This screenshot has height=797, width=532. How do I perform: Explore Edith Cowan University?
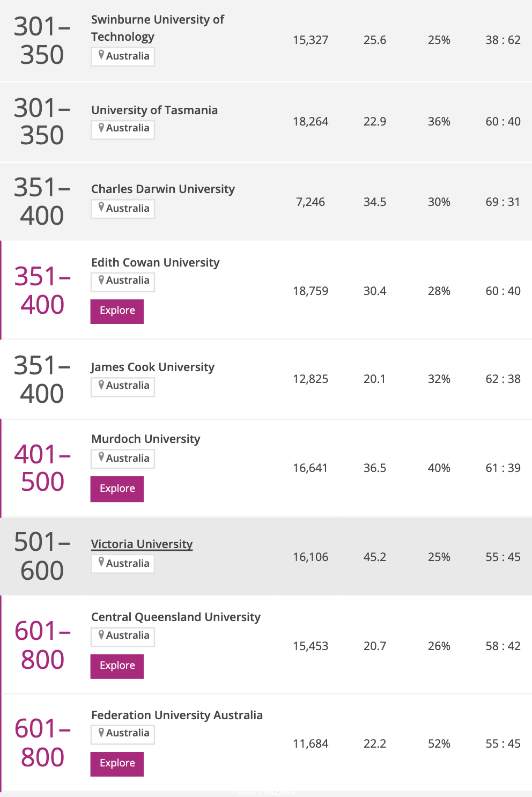coord(117,311)
